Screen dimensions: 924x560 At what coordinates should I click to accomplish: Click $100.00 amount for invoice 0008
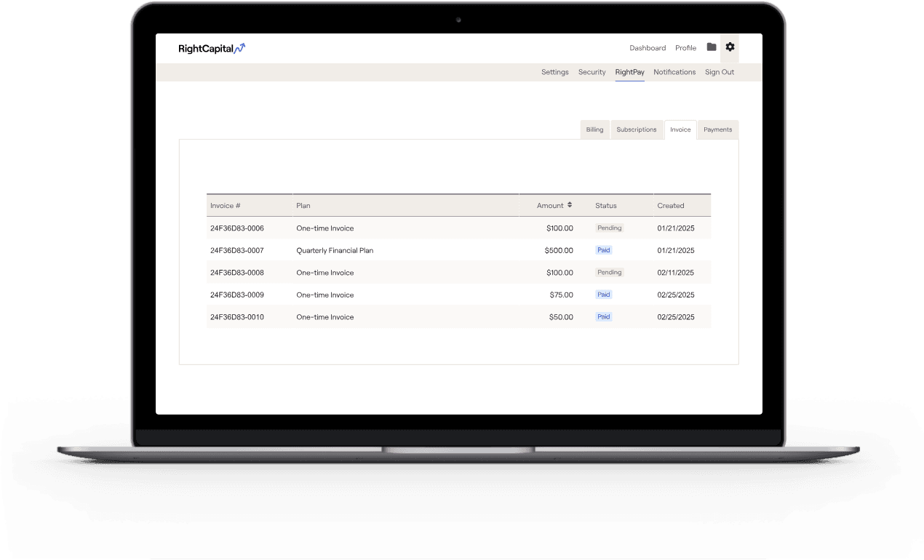559,273
